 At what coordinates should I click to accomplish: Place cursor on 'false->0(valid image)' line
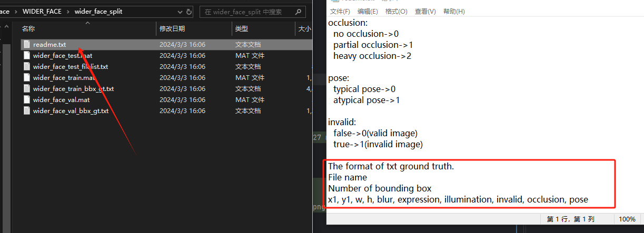[375, 133]
